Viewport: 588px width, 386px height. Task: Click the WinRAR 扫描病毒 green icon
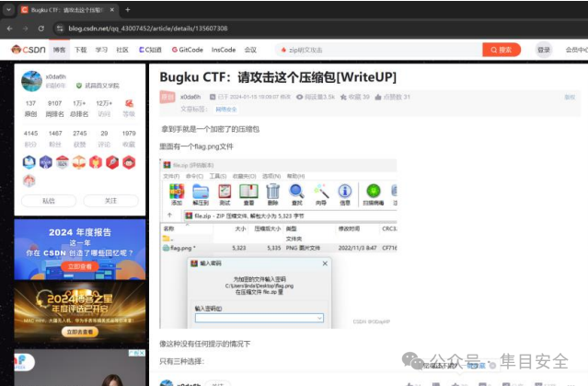373,194
